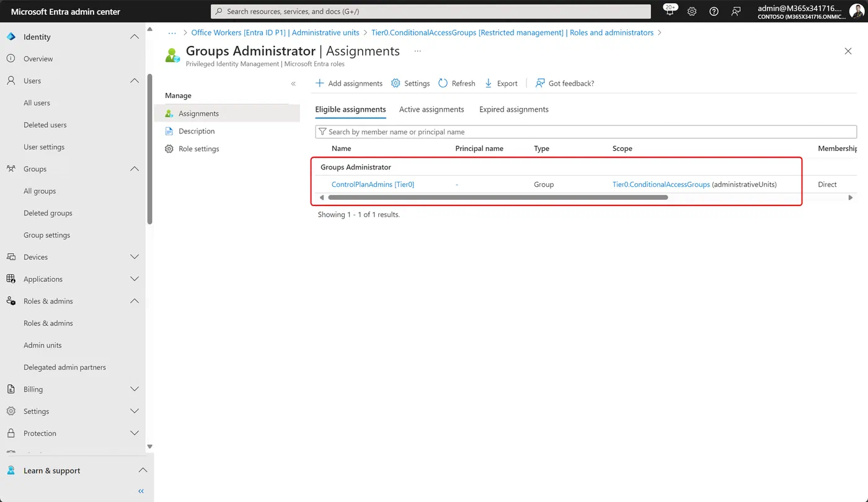Open the help question mark icon

click(x=714, y=11)
